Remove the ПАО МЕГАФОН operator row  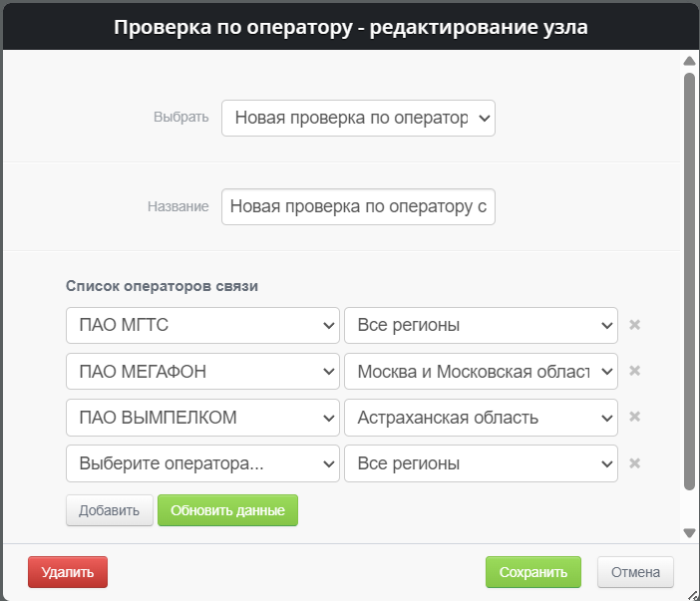click(634, 371)
